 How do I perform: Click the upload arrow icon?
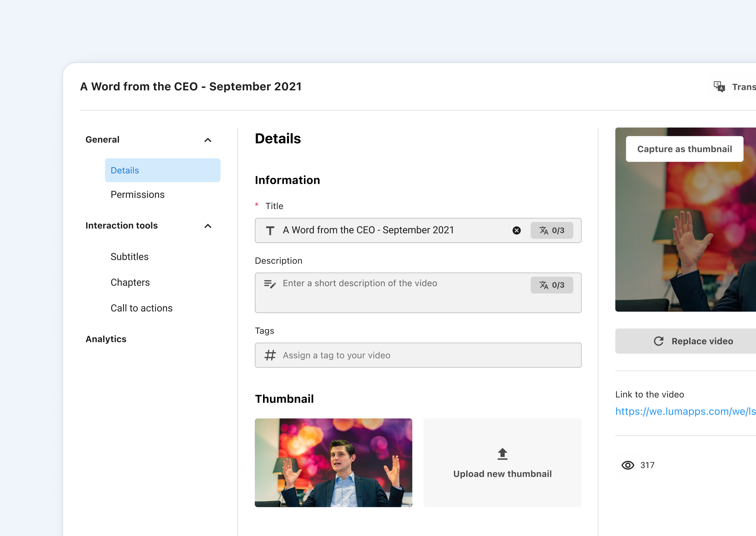502,454
